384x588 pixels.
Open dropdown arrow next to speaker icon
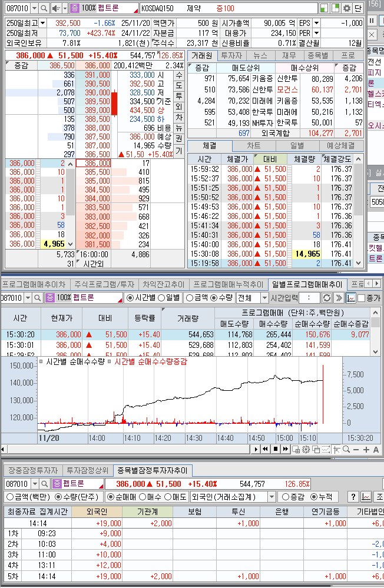tap(65, 8)
